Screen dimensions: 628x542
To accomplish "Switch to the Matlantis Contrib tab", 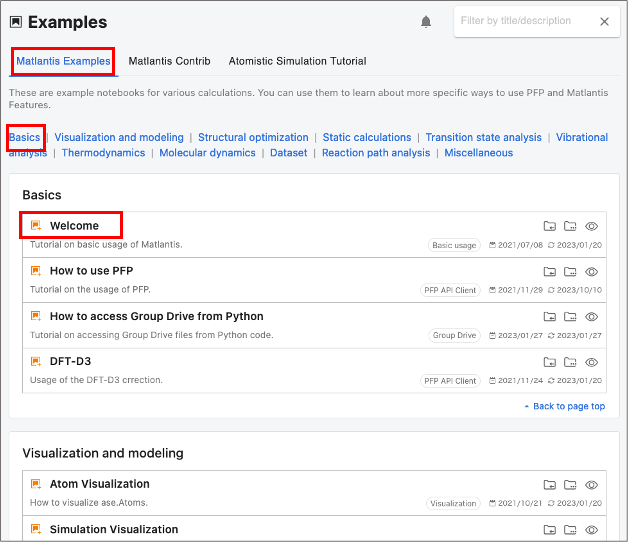I will pyautogui.click(x=169, y=61).
